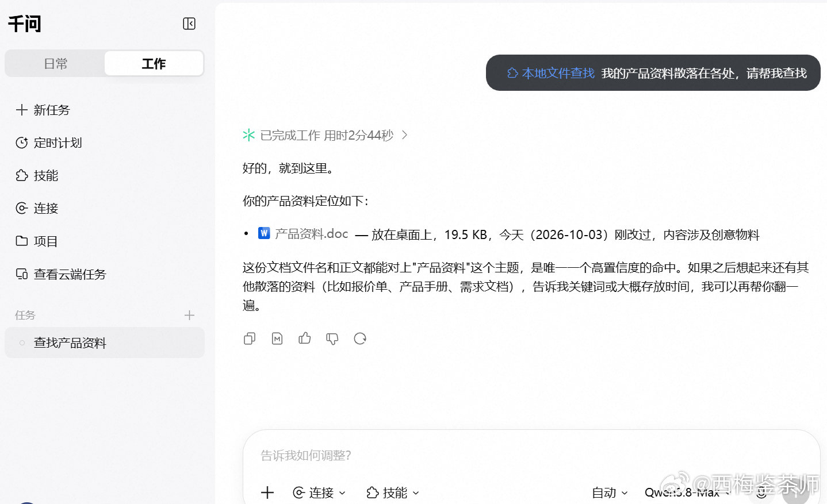Viewport: 827px width, 504px height.
Task: Collapse the sidebar with the panel icon
Action: coord(189,24)
